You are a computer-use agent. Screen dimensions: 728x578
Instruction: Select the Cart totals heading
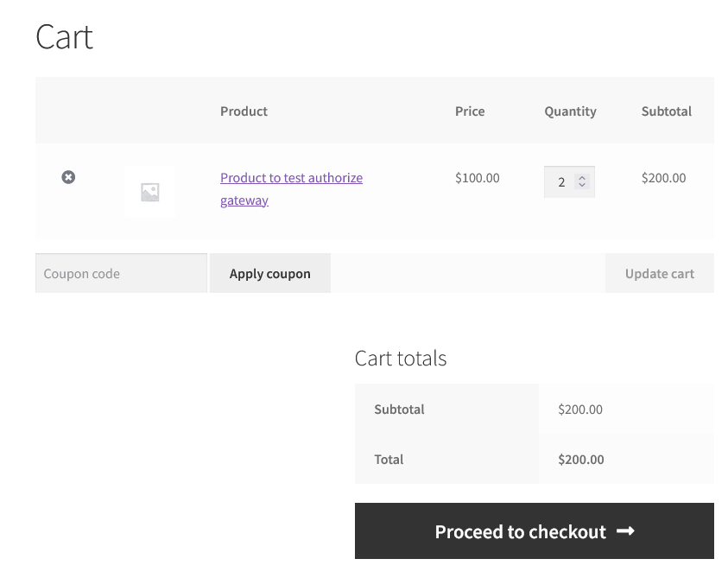pyautogui.click(x=400, y=359)
